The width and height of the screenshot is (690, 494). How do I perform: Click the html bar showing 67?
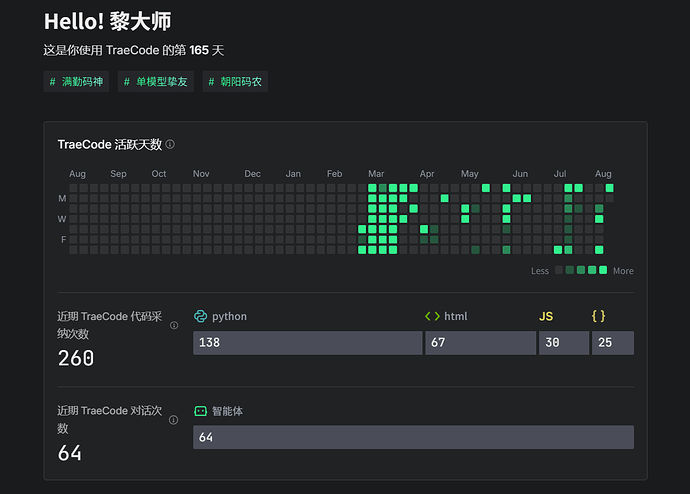[x=481, y=343]
